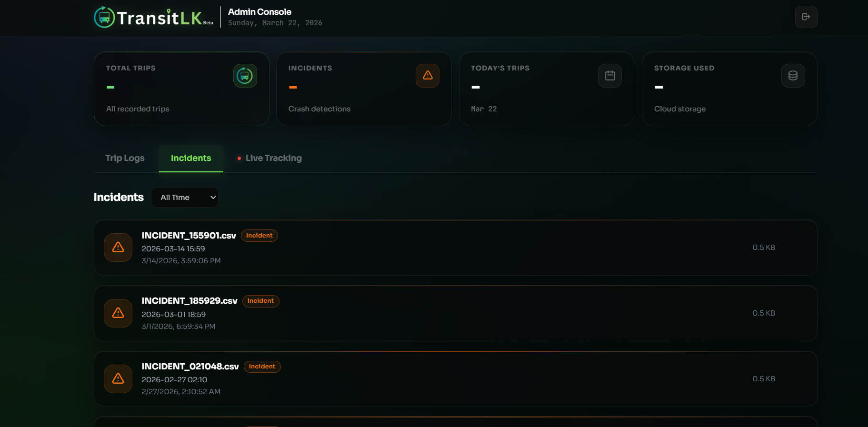Image resolution: width=868 pixels, height=427 pixels.
Task: Click the Total Trips summary card
Action: 181,89
